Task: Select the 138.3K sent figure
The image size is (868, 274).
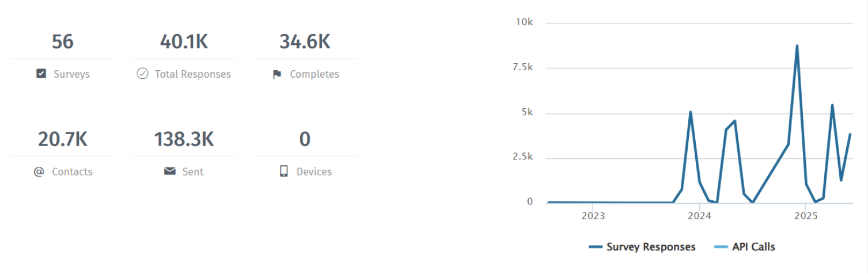Action: [184, 139]
